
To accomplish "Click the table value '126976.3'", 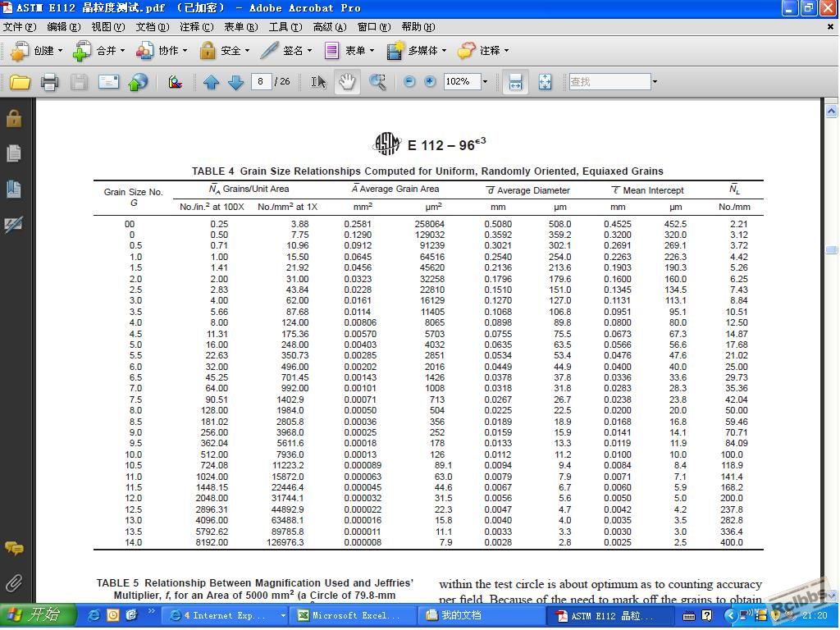I will click(285, 542).
